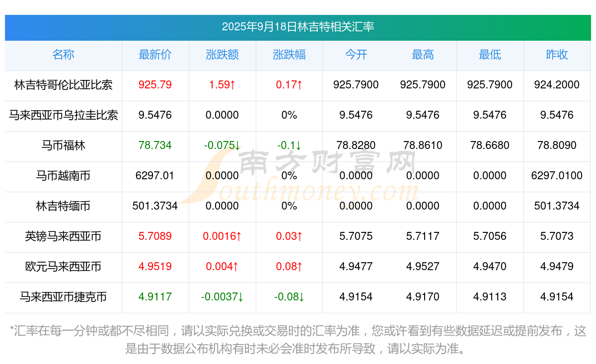Click the change percent 0.17↑
The image size is (596, 364).
coord(289,85)
